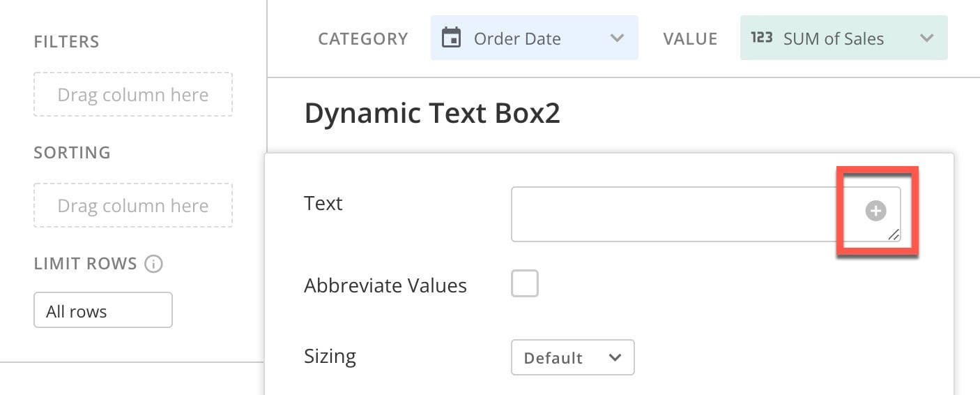Click into the All rows limit field

pos(103,310)
